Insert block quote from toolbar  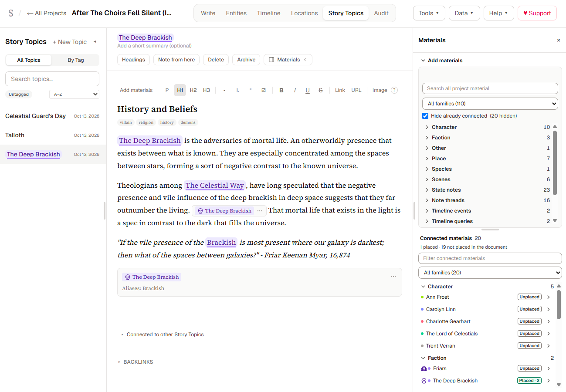(x=251, y=90)
